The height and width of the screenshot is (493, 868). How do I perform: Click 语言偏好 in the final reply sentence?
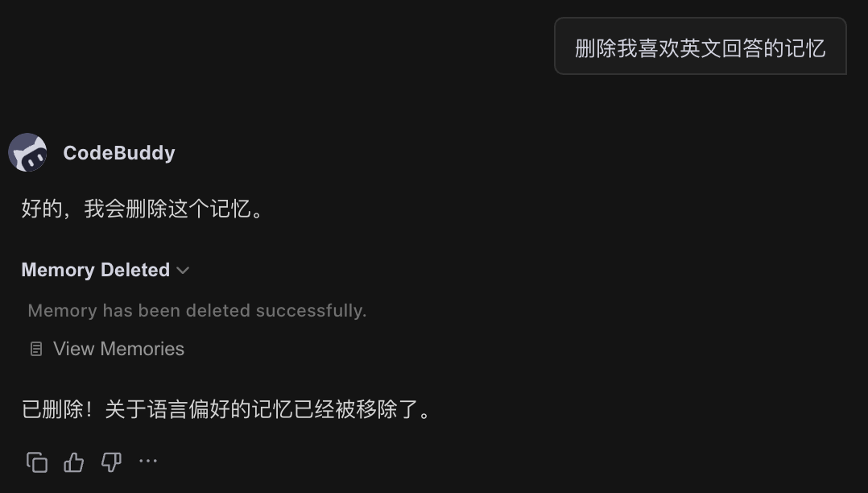tap(188, 410)
